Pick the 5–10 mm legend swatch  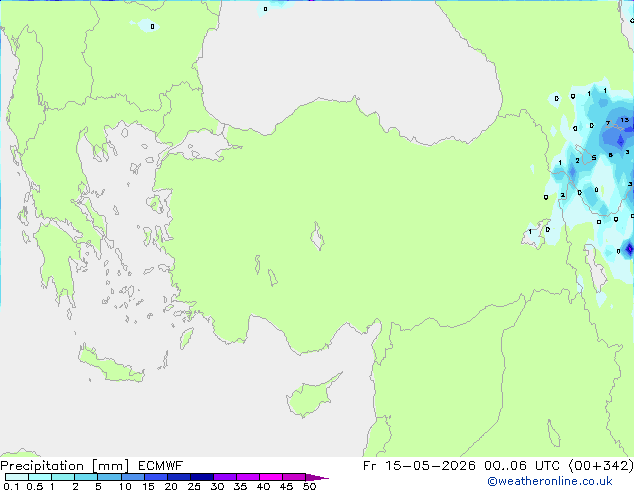(x=109, y=477)
